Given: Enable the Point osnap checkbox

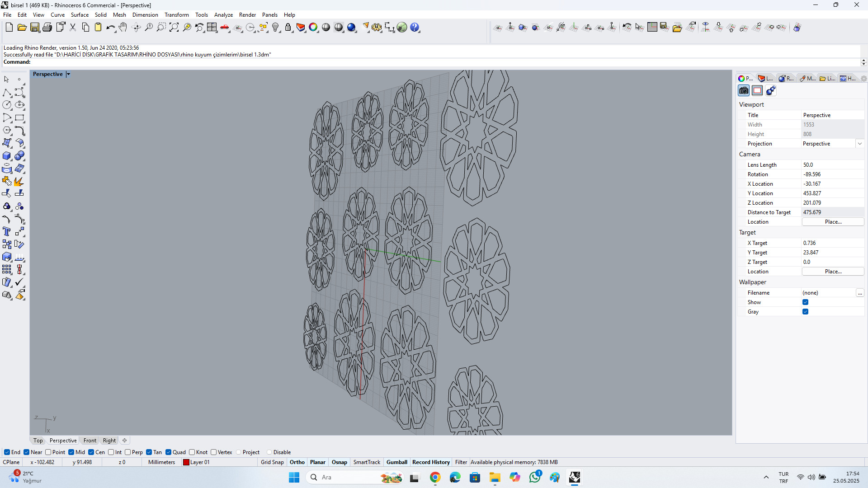Looking at the screenshot, I should click(x=48, y=452).
